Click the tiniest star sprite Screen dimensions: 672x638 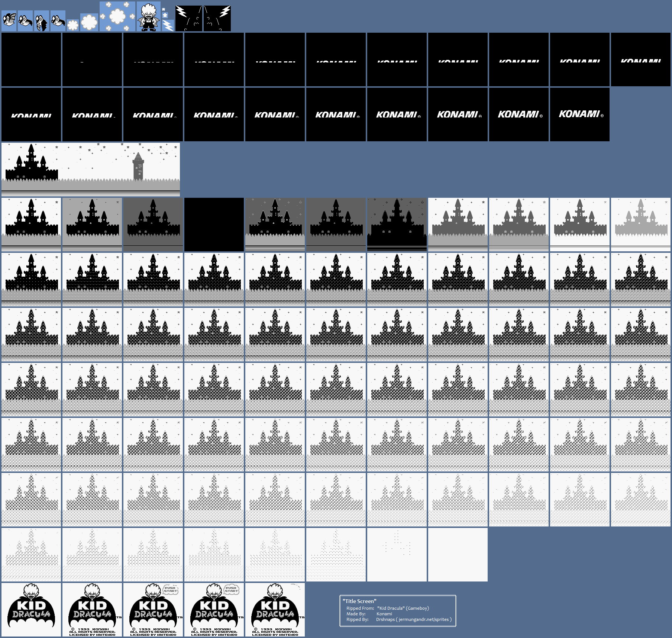(164, 9)
